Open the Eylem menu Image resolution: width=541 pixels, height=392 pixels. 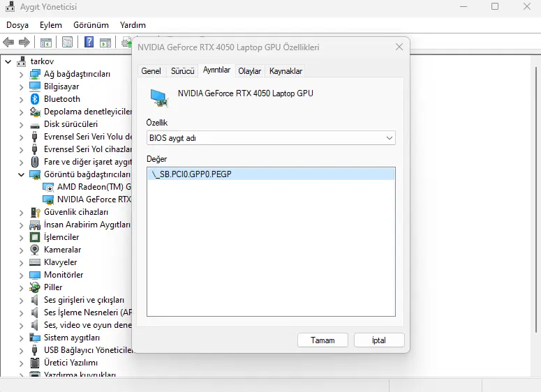[51, 25]
